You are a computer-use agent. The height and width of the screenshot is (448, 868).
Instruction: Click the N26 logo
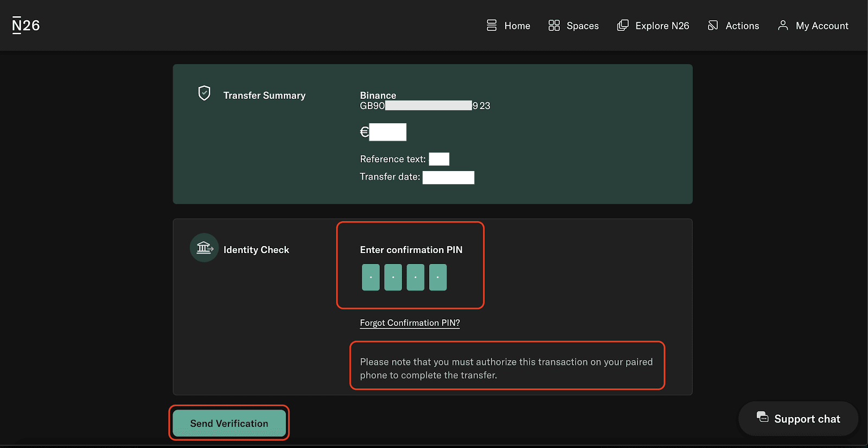point(26,26)
